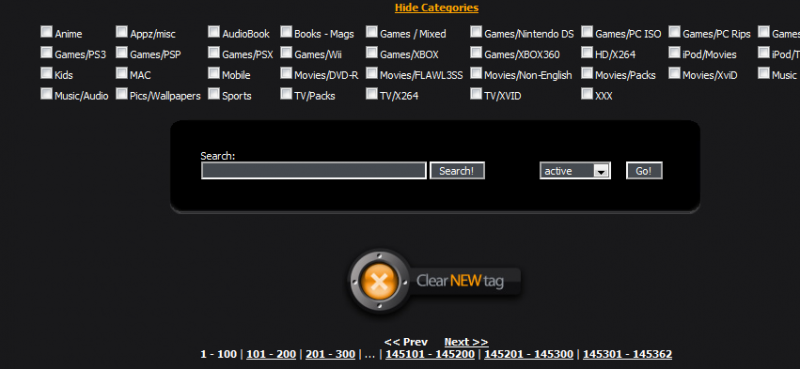Tick the TV/XVID checkbox

click(x=476, y=93)
